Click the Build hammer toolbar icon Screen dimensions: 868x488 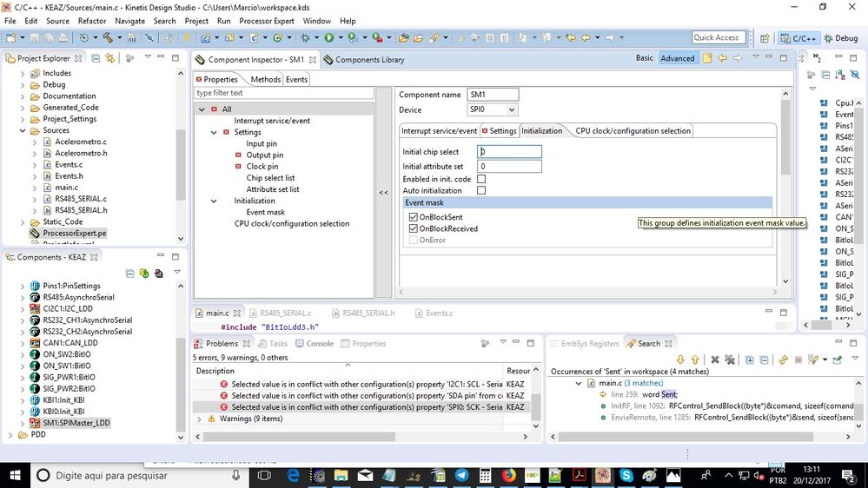tap(108, 37)
